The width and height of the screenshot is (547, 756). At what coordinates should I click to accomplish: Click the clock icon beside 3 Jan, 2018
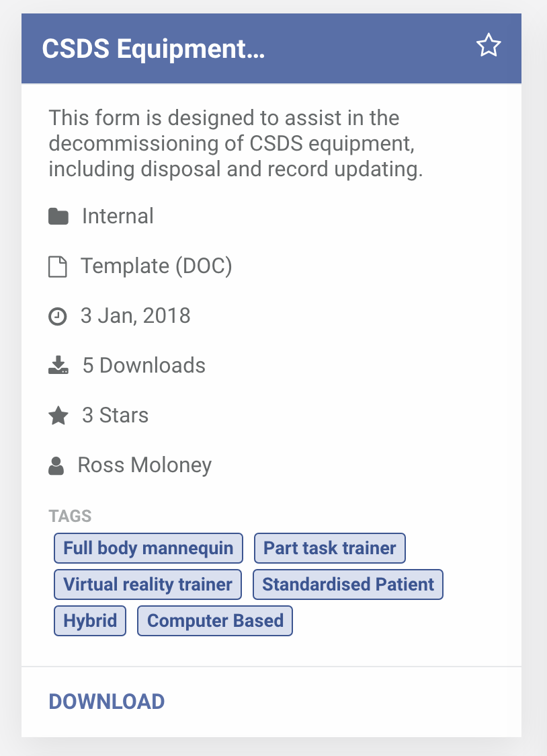[x=58, y=316]
